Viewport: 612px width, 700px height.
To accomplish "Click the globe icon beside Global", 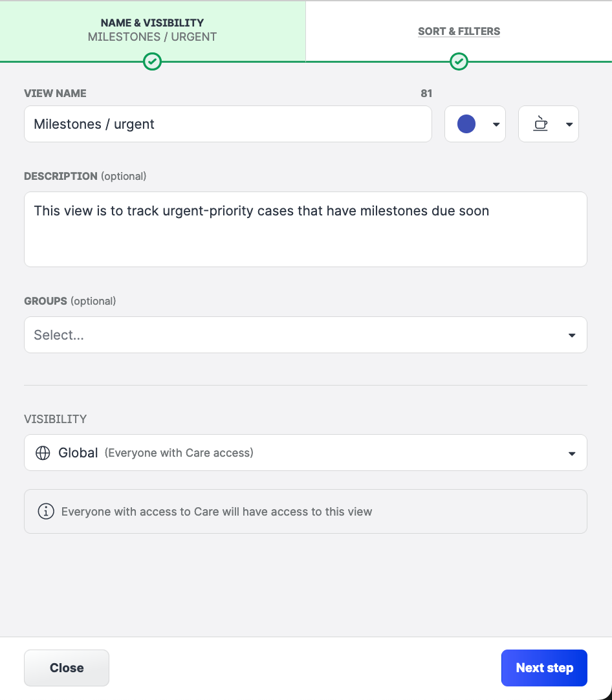I will pos(43,453).
